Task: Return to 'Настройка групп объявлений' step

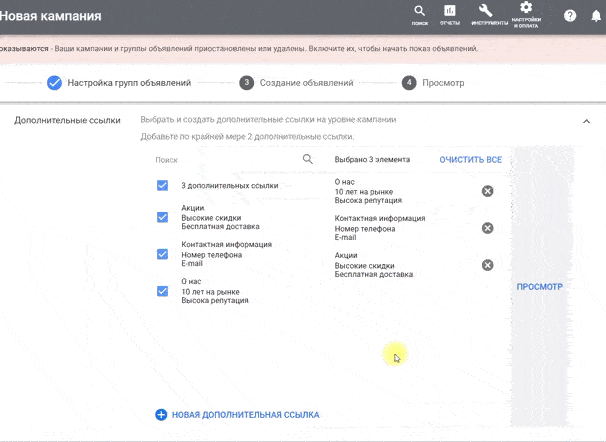Action: point(119,83)
